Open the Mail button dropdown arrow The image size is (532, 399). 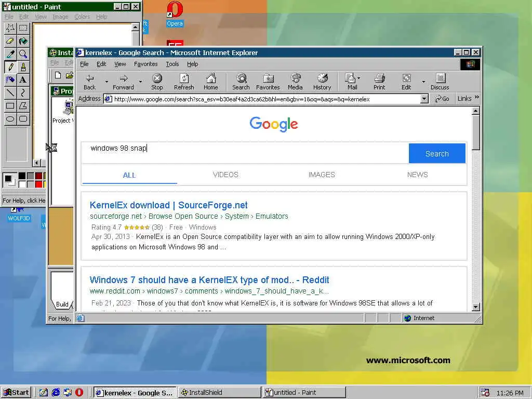[359, 78]
